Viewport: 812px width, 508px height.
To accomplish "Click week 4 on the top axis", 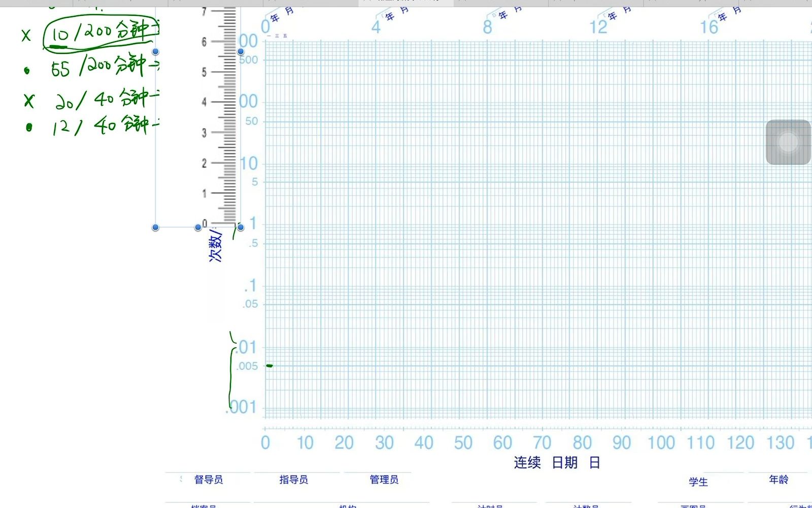I will click(x=376, y=27).
